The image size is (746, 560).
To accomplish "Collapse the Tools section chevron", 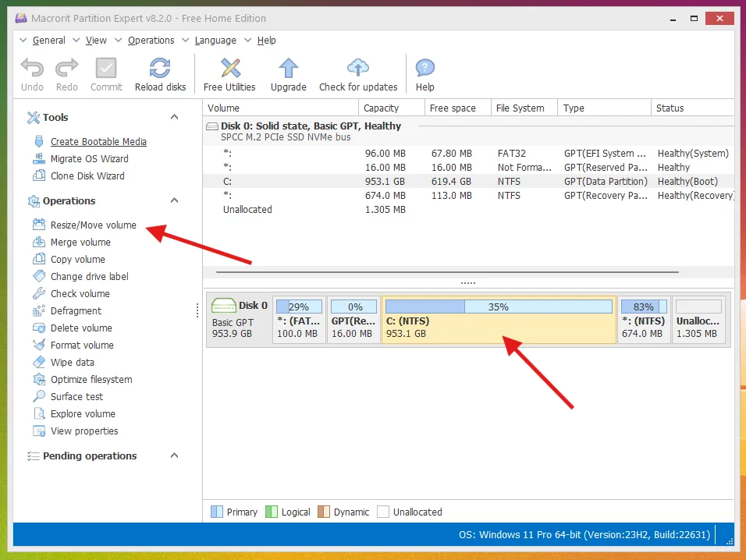I will point(174,117).
